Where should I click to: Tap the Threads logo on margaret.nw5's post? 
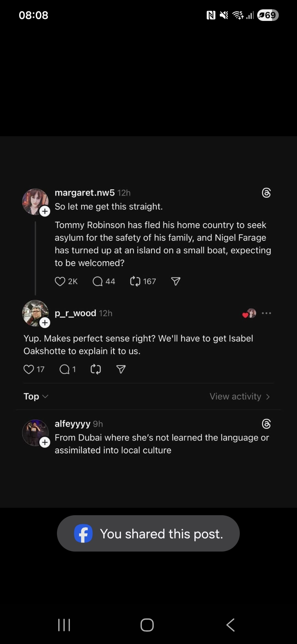point(266,193)
